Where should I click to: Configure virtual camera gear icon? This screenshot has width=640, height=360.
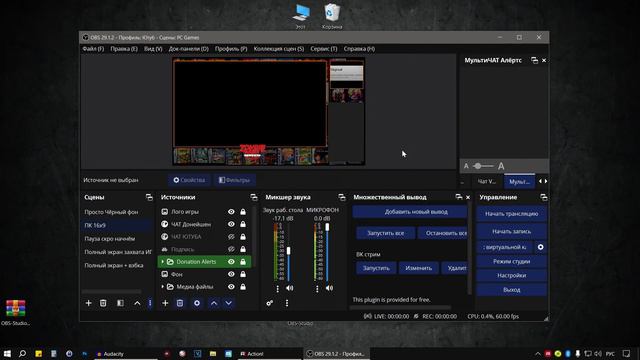point(540,247)
